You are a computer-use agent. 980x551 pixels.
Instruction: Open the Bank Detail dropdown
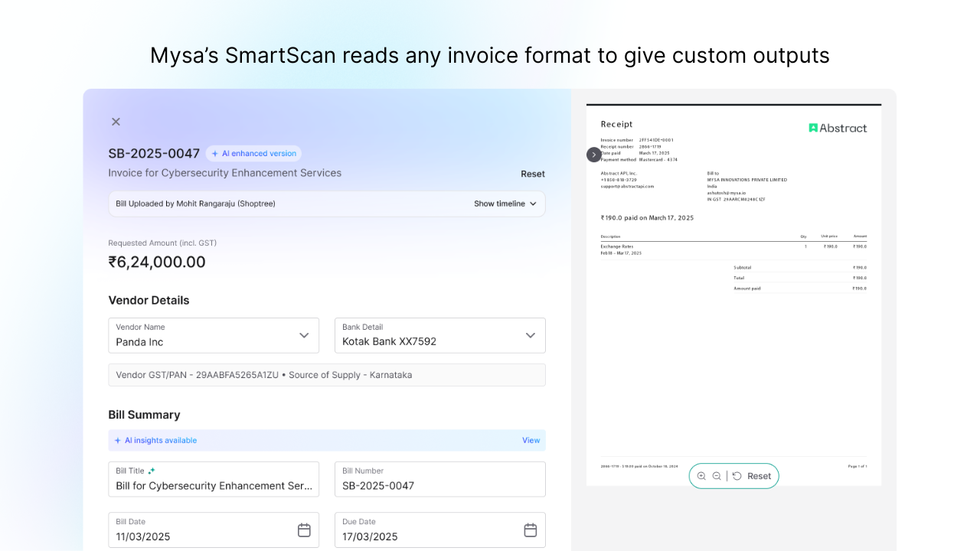(440, 335)
